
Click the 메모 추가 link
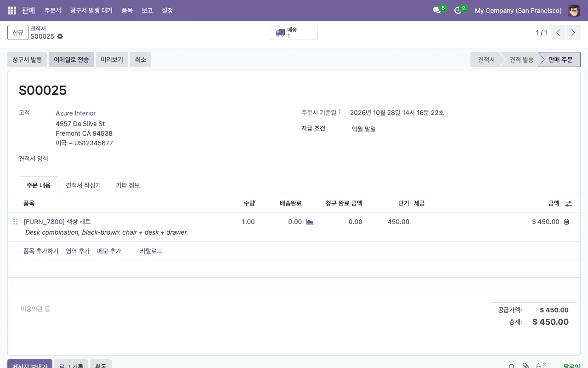pyautogui.click(x=109, y=251)
